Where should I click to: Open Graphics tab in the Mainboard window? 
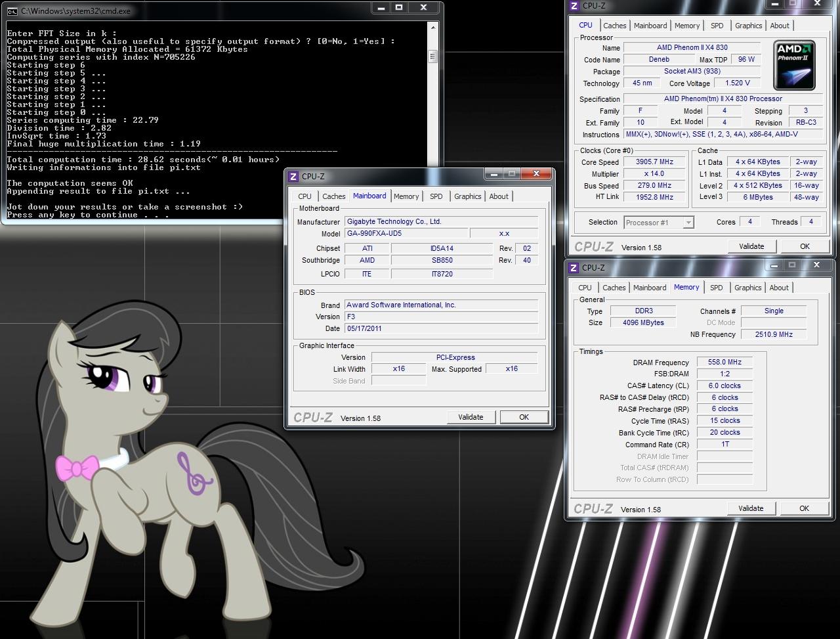click(467, 196)
